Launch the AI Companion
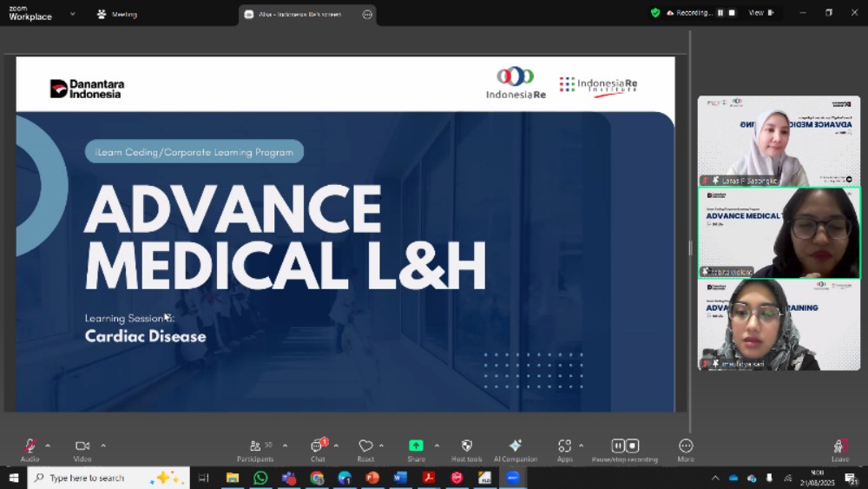Screen dimensions: 868x489 click(516, 446)
